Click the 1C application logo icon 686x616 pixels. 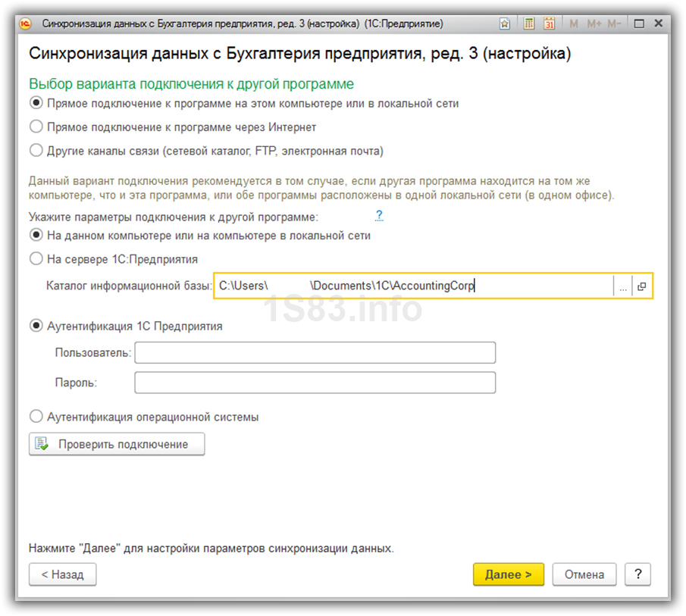25,23
